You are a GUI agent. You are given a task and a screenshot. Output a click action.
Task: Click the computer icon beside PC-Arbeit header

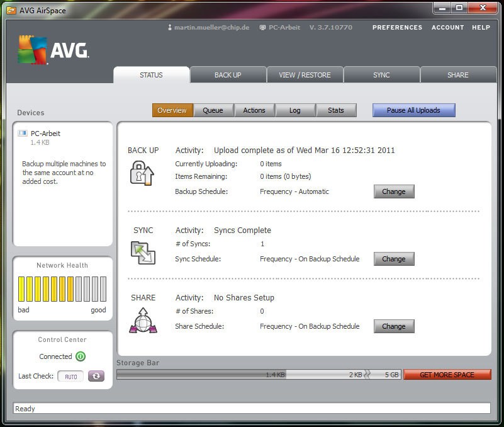point(262,28)
